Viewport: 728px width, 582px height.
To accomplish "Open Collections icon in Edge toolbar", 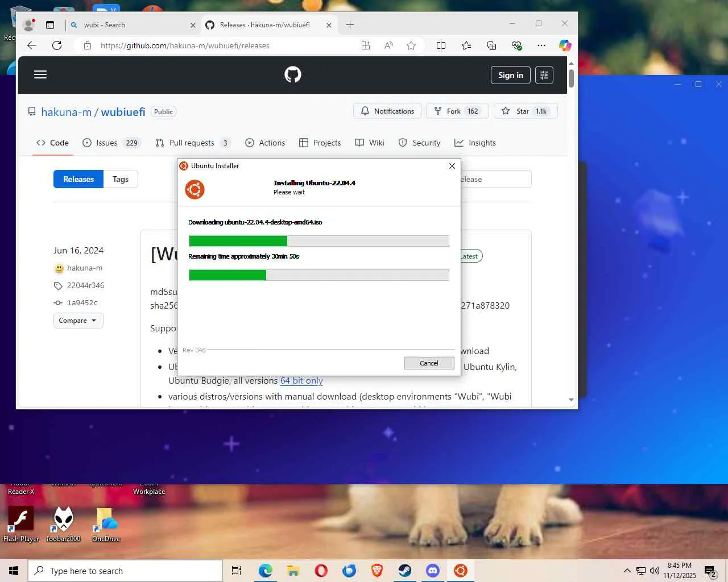I will coord(491,45).
